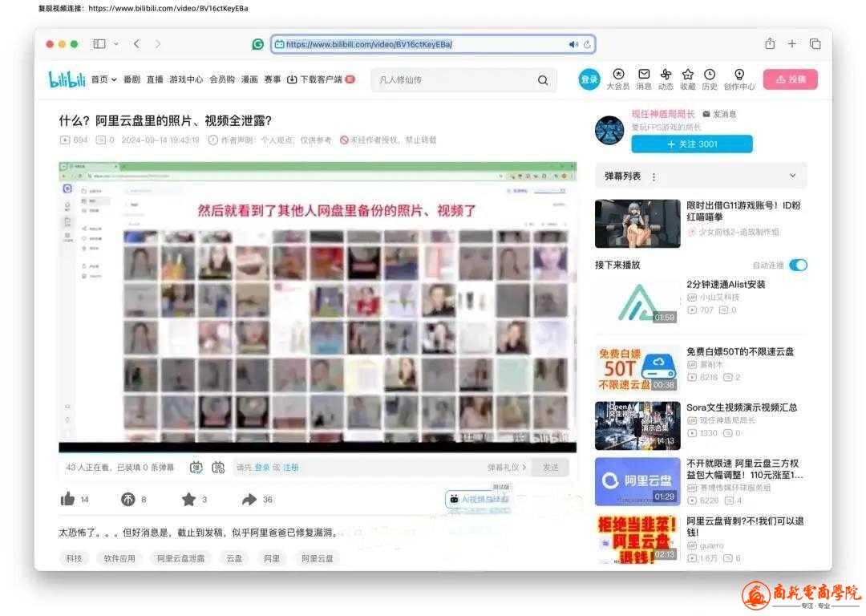Expand the Safari sidebar dropdown chevron
The height and width of the screenshot is (616, 866).
(116, 43)
